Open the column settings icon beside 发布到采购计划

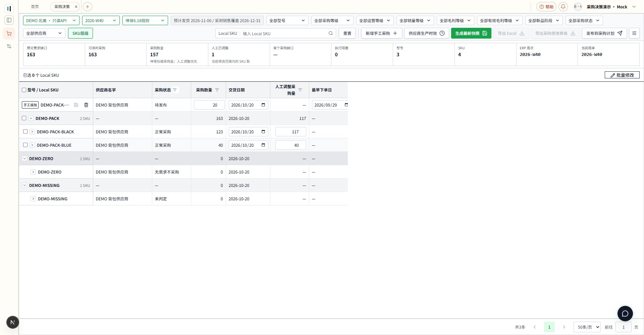[x=634, y=33]
